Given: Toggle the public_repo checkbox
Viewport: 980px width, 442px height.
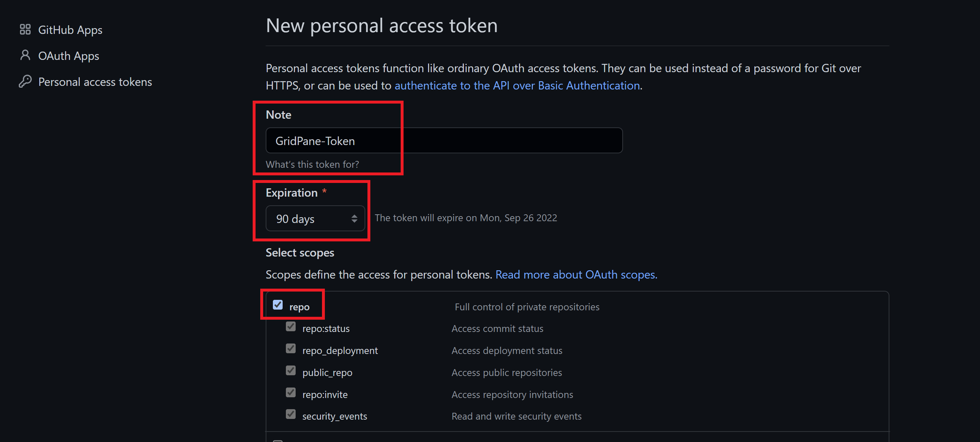Looking at the screenshot, I should click(291, 371).
